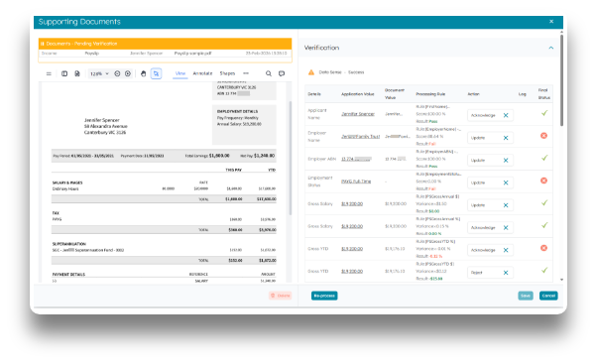Zoom in with the plus circle icon

[128, 73]
